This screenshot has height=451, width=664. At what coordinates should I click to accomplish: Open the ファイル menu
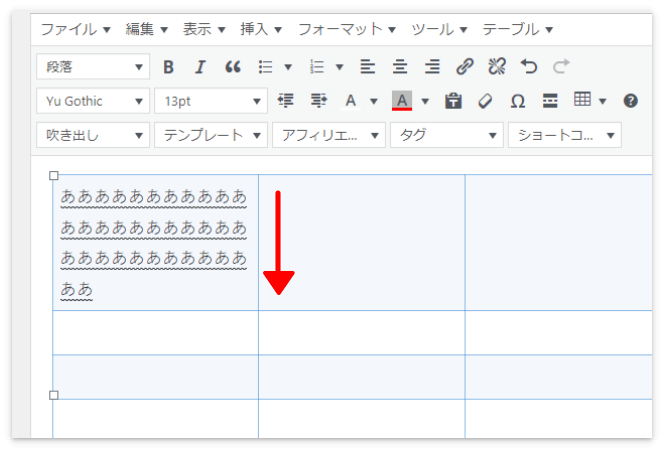pos(75,29)
